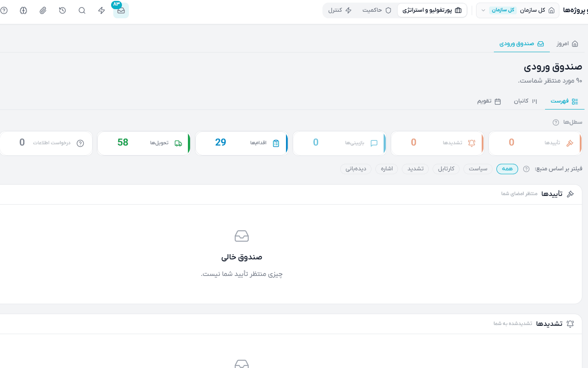The image size is (588, 368).
Task: Switch to the کانبان view
Action: pyautogui.click(x=526, y=101)
